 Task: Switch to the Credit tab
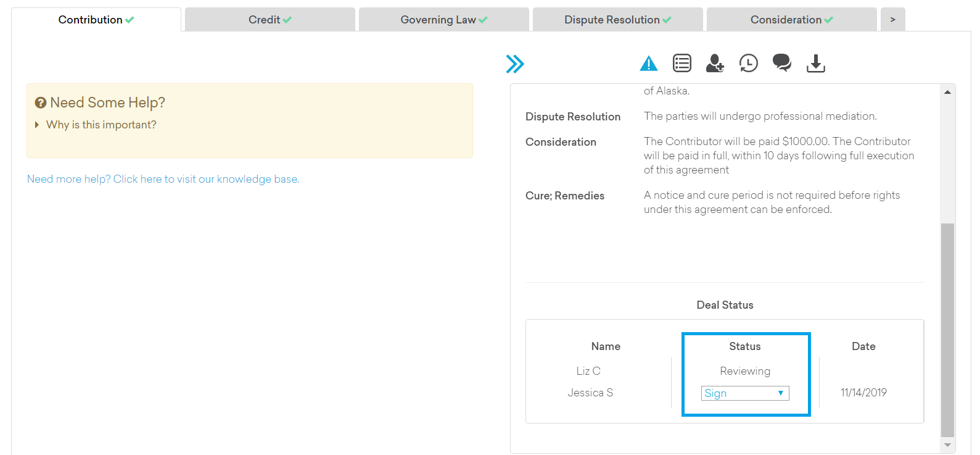tap(270, 20)
